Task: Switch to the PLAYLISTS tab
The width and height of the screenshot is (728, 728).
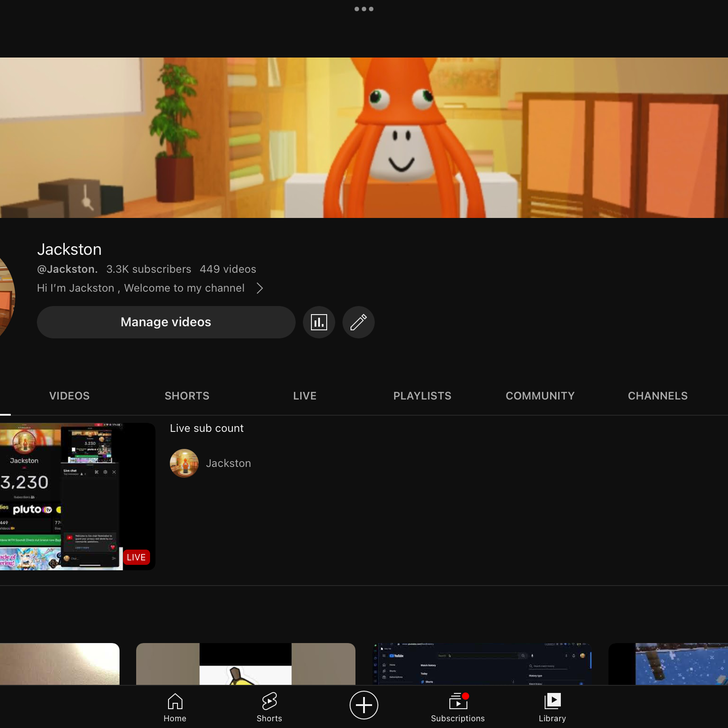Action: point(422,396)
